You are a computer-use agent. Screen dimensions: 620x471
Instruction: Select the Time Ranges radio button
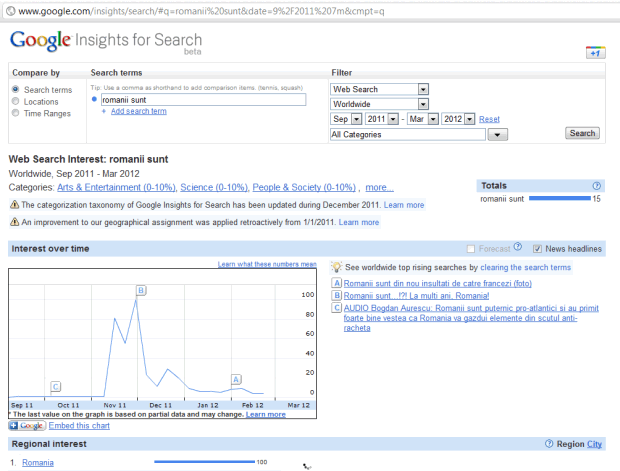point(16,113)
